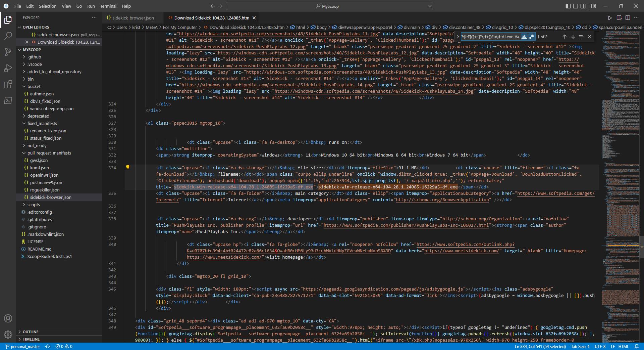Collapse the MYSCOOP folder section
This screenshot has height=350, width=644.
19,50
